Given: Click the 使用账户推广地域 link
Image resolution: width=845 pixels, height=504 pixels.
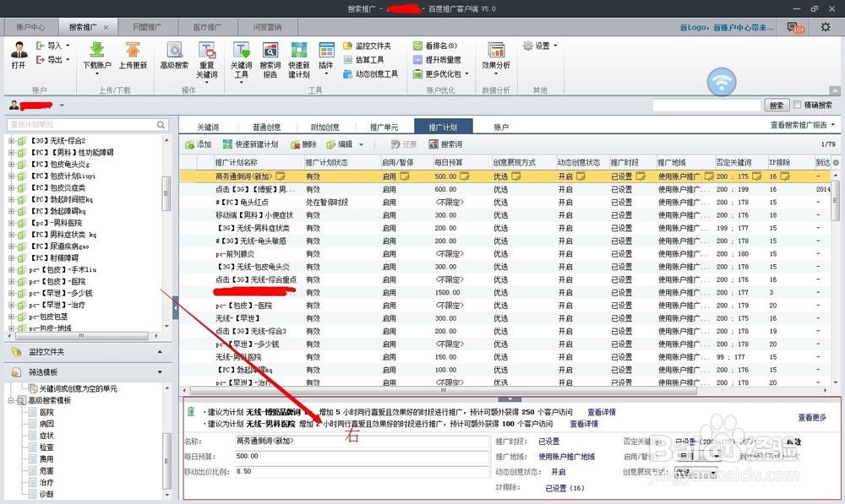Looking at the screenshot, I should pyautogui.click(x=566, y=457).
